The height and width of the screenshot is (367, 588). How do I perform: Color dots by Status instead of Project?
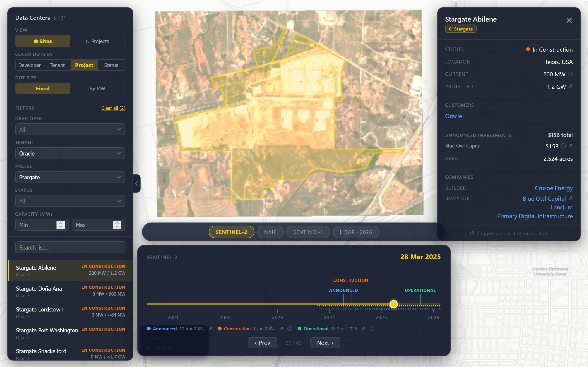pos(111,65)
